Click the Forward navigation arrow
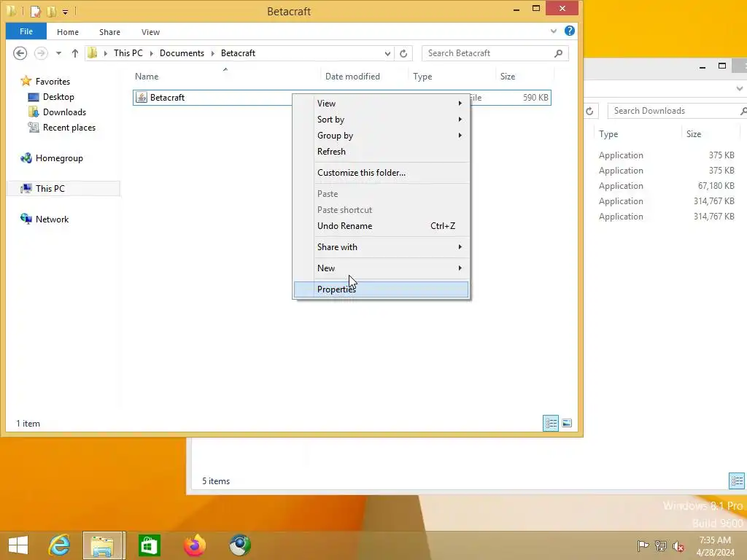747x560 pixels. (42, 52)
